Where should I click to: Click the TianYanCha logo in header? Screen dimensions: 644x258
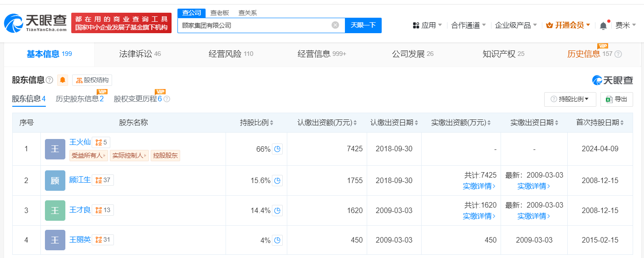coord(35,23)
